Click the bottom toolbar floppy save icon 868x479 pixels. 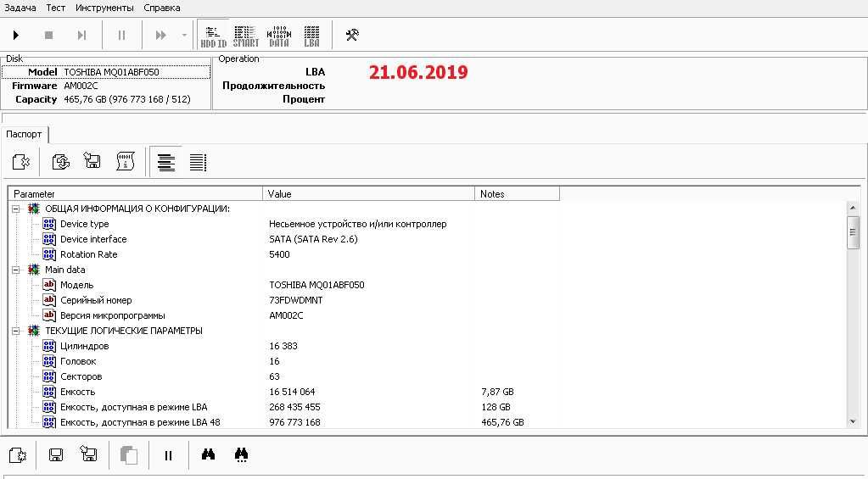point(55,455)
